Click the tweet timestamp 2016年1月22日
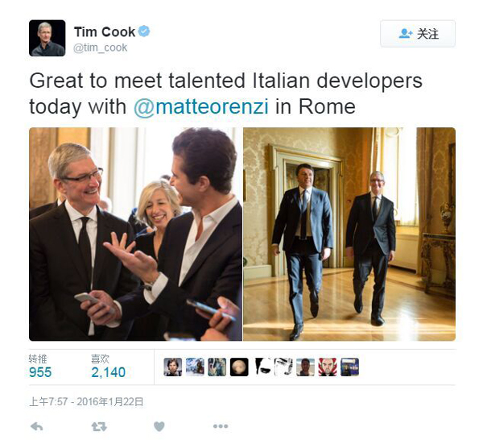This screenshot has width=483, height=448. (86, 402)
